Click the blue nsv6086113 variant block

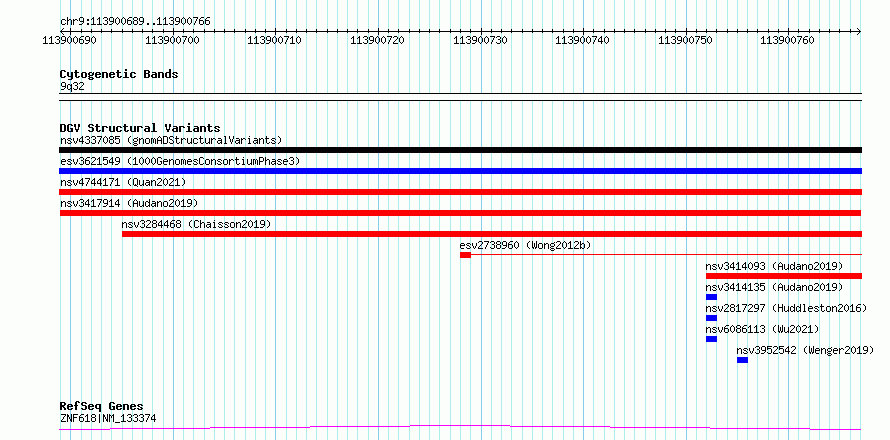coord(711,339)
